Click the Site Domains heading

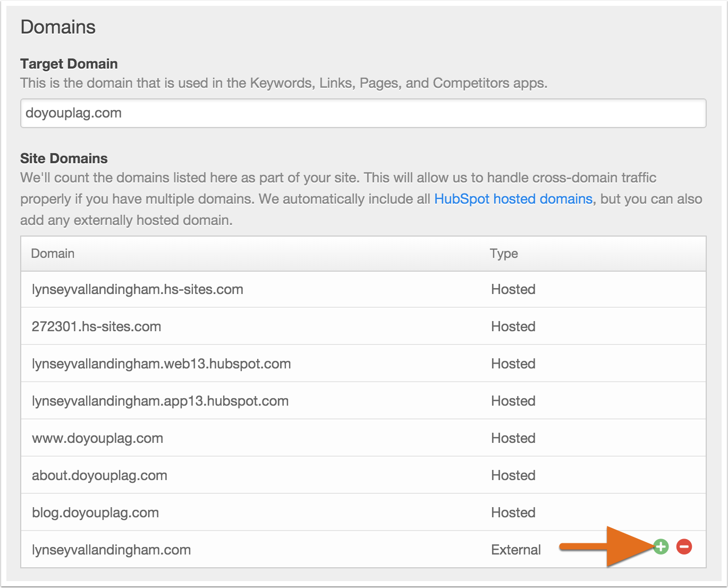coord(64,158)
